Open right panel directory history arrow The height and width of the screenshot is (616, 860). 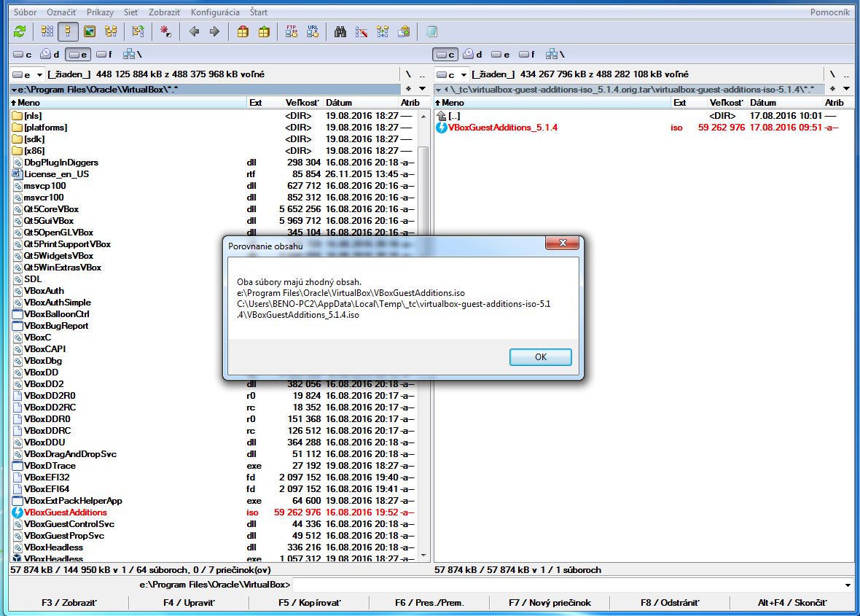(846, 89)
